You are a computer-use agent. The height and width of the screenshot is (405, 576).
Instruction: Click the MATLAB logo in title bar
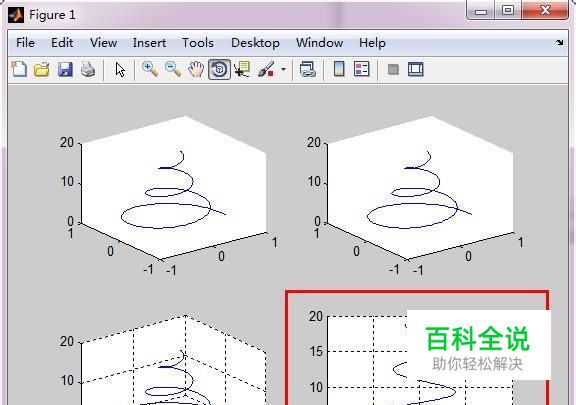tap(16, 15)
